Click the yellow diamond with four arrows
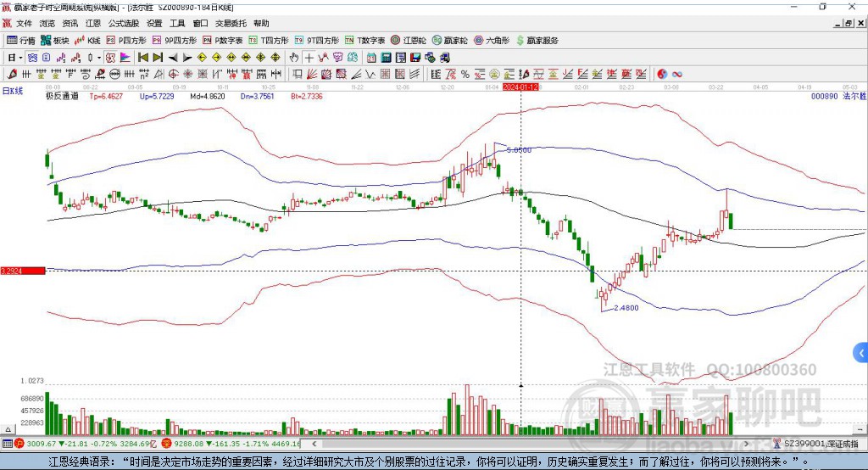Screen dimensions: 868x470 click(261, 58)
